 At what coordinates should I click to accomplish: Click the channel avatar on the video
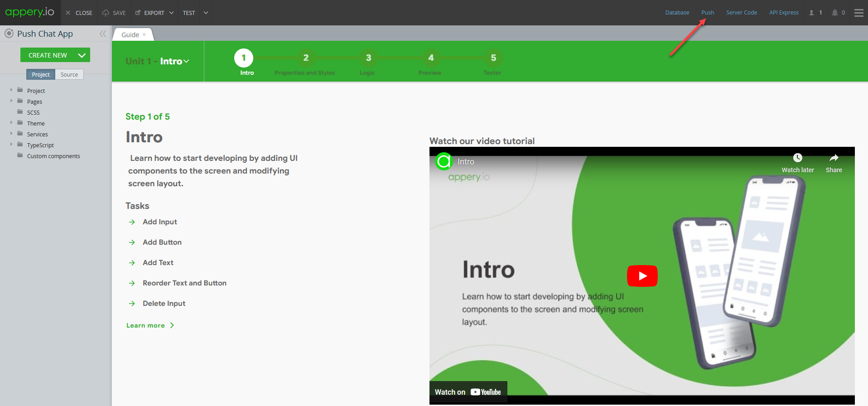coord(444,161)
